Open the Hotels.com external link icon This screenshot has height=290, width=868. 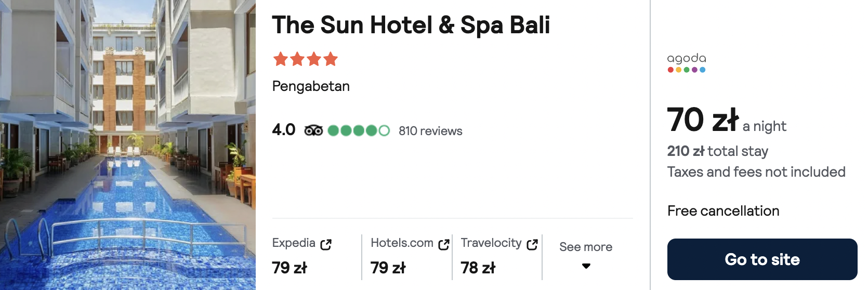point(444,244)
